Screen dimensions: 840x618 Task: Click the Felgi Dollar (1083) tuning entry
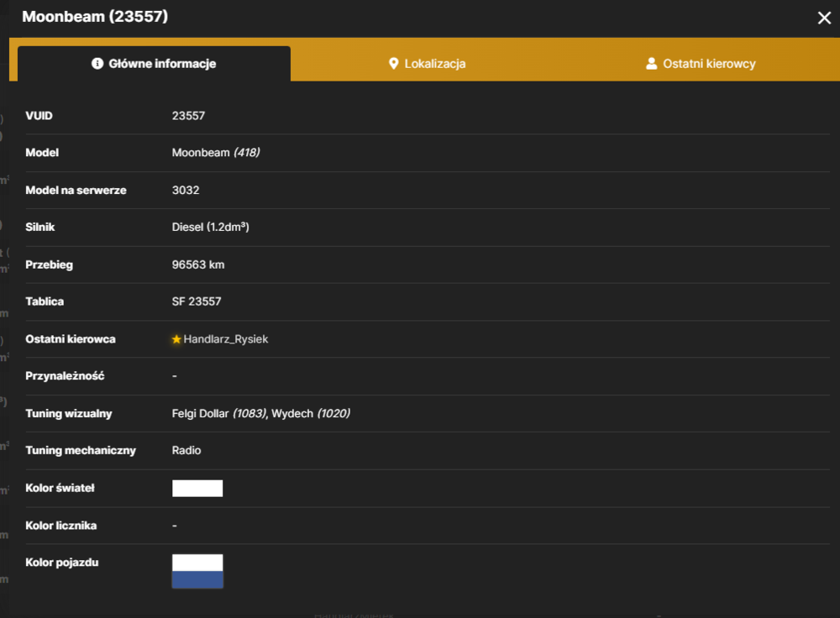(x=219, y=413)
